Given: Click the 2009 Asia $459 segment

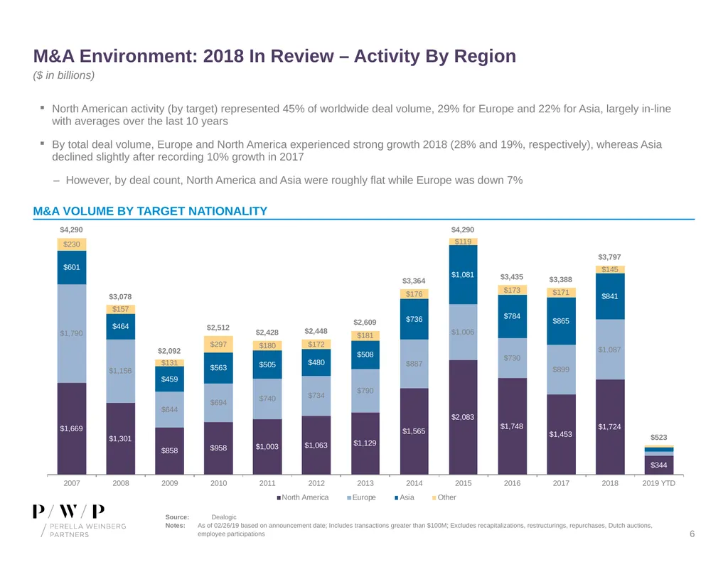Looking at the screenshot, I should coord(169,379).
